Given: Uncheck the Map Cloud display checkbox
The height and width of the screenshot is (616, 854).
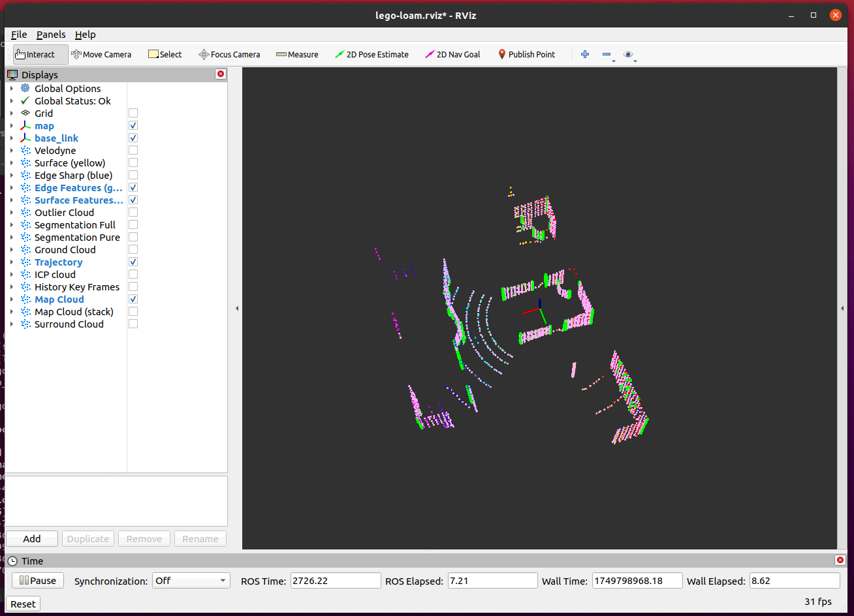Looking at the screenshot, I should coord(133,299).
